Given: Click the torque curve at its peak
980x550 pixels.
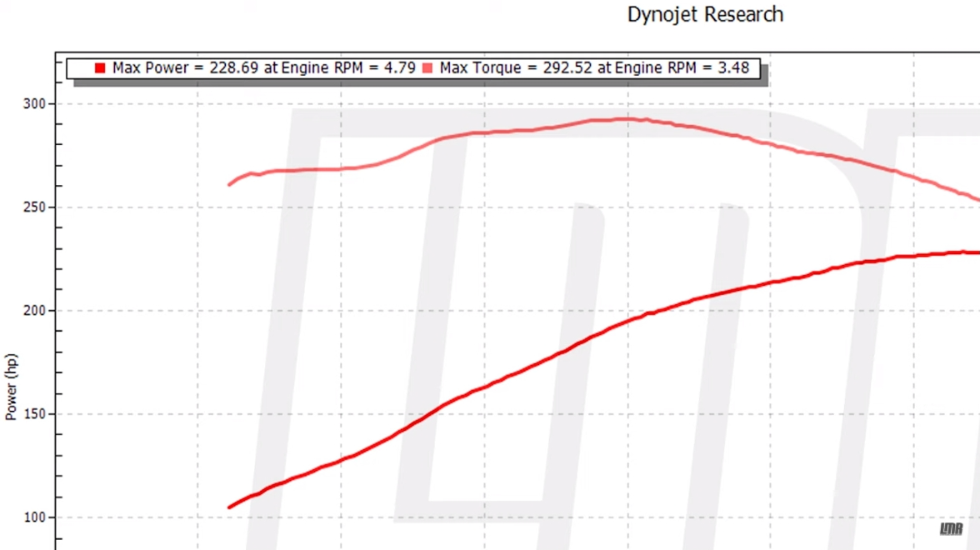Looking at the screenshot, I should click(627, 118).
